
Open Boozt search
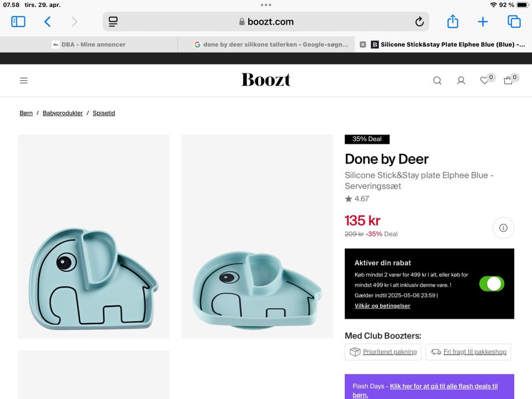pos(437,80)
